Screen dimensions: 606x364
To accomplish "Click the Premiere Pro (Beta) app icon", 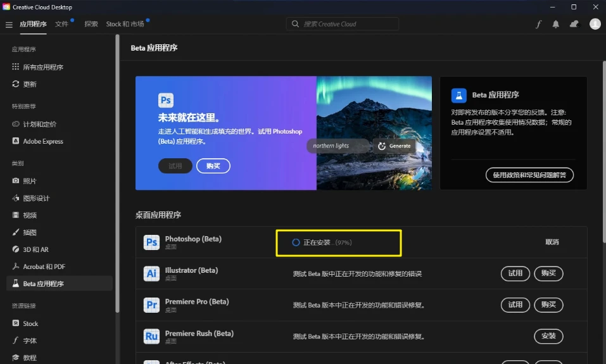I will (x=151, y=305).
